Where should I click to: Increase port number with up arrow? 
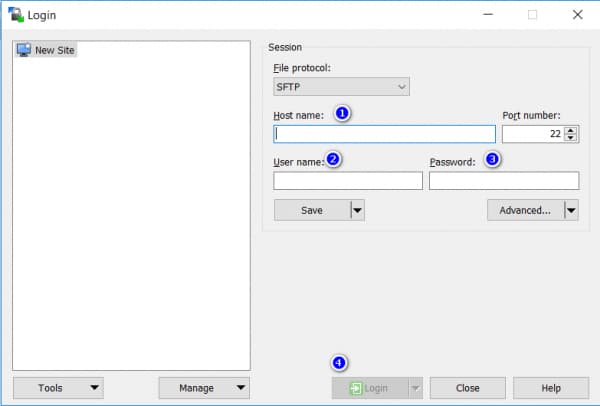click(571, 130)
